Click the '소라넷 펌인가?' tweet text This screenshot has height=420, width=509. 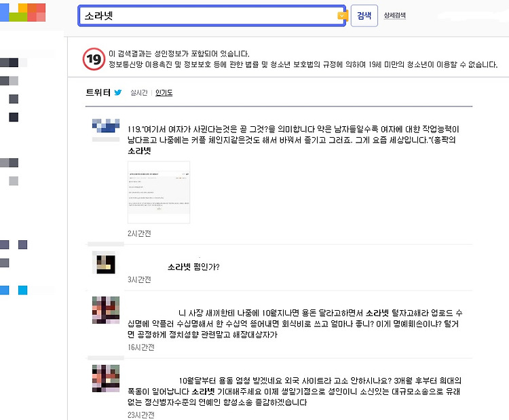(193, 267)
